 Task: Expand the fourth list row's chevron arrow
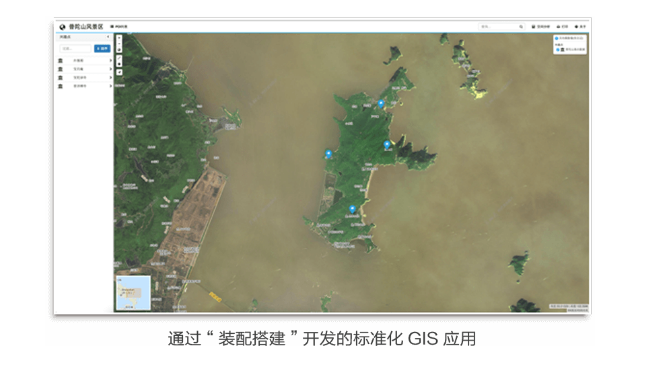pyautogui.click(x=110, y=86)
